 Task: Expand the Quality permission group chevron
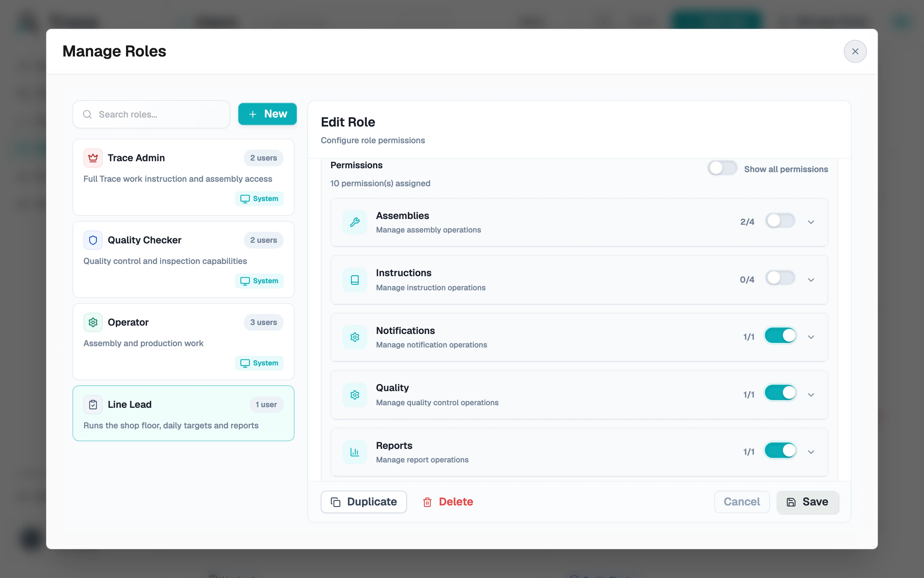coord(811,395)
